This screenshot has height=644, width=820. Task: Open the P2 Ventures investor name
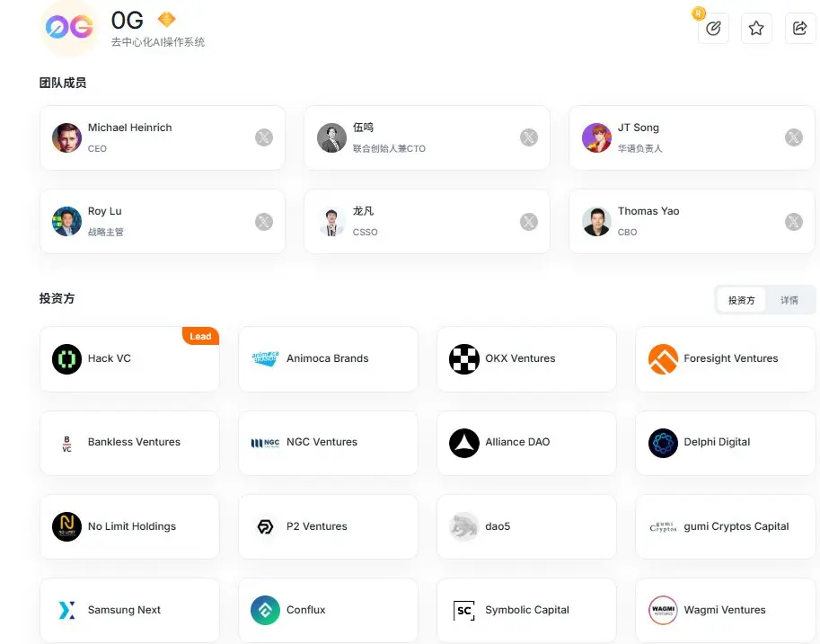(317, 526)
